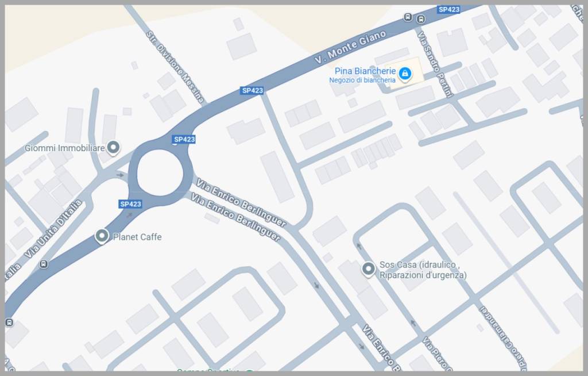The width and height of the screenshot is (588, 376).
Task: Click the SP423 badge at the top edge
Action: click(x=448, y=9)
